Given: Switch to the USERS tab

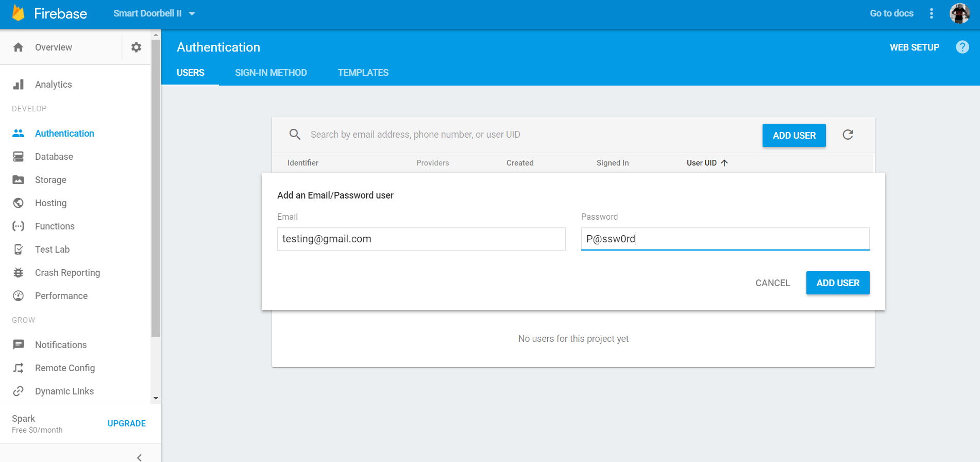Looking at the screenshot, I should pos(191,73).
